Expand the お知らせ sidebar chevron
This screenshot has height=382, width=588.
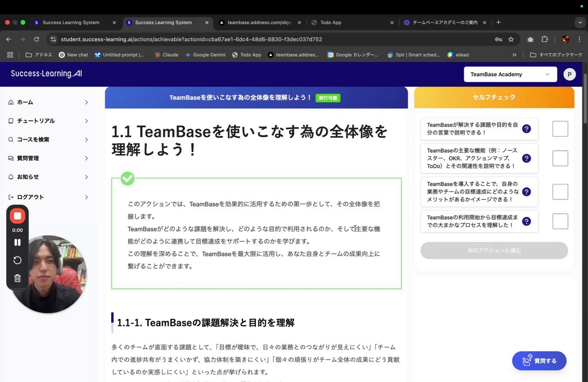coord(86,177)
